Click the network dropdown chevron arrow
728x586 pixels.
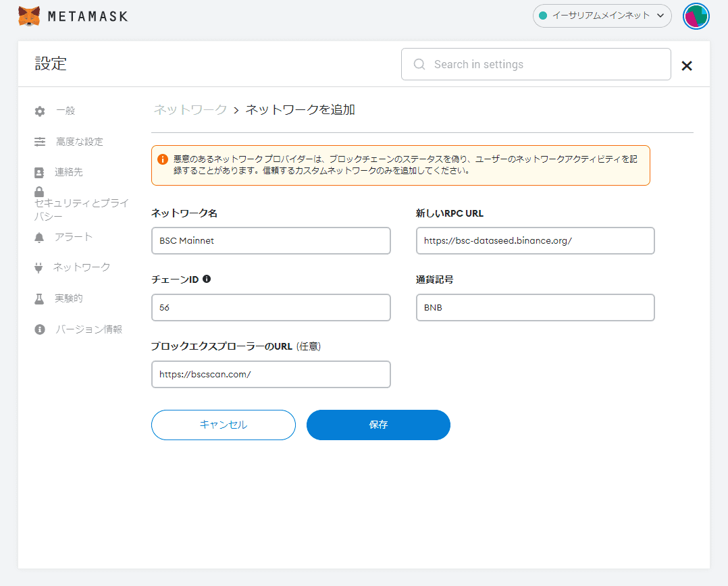click(660, 16)
